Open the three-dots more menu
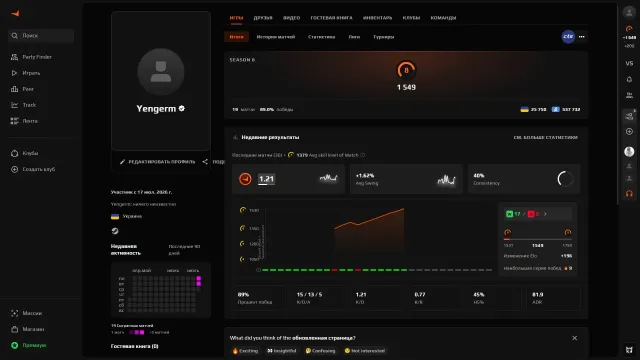640x360 pixels. [582, 37]
